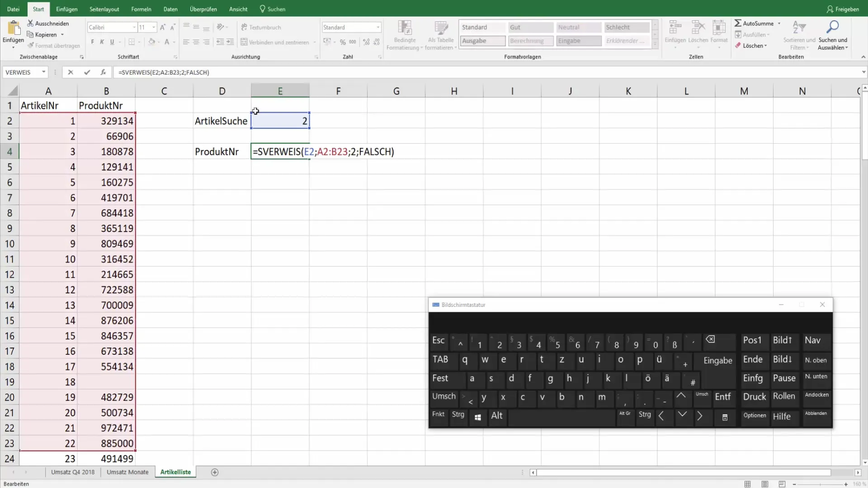868x488 pixels.
Task: Open the Verbinden und zentrieren dropdown arrow
Action: pos(314,42)
